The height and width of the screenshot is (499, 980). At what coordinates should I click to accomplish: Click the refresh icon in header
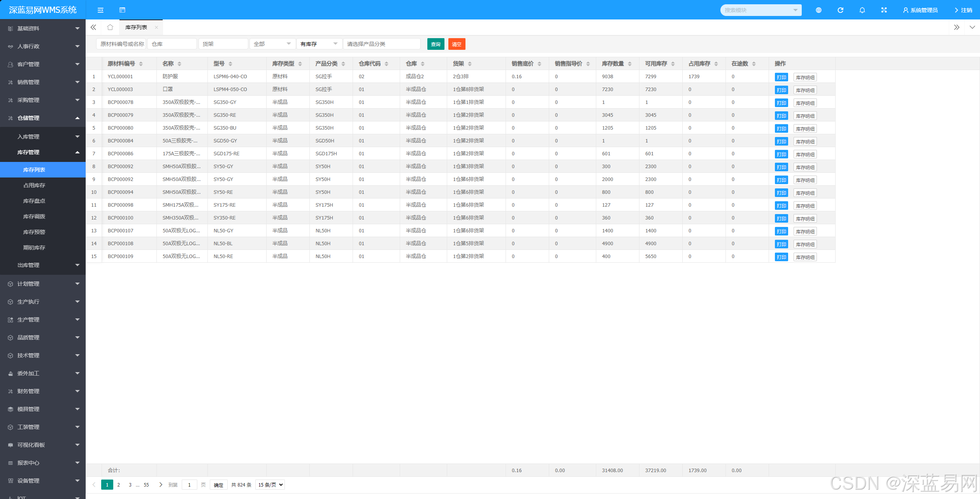(x=840, y=10)
